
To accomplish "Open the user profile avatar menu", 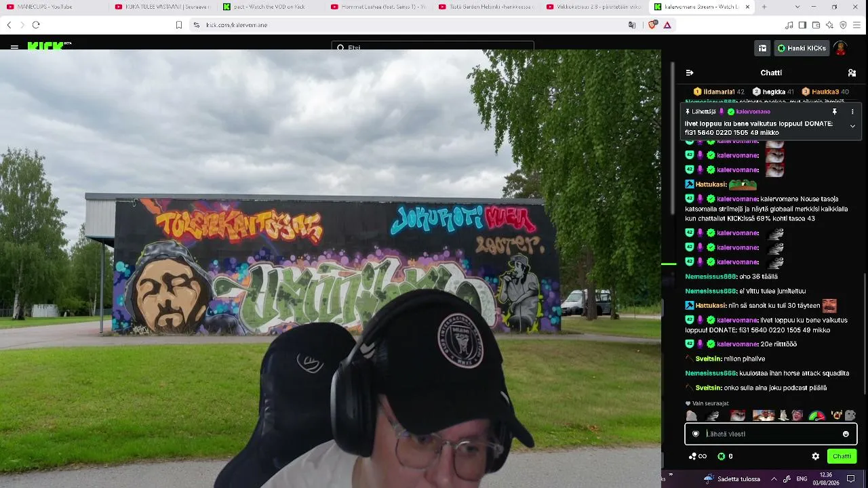I will point(841,48).
